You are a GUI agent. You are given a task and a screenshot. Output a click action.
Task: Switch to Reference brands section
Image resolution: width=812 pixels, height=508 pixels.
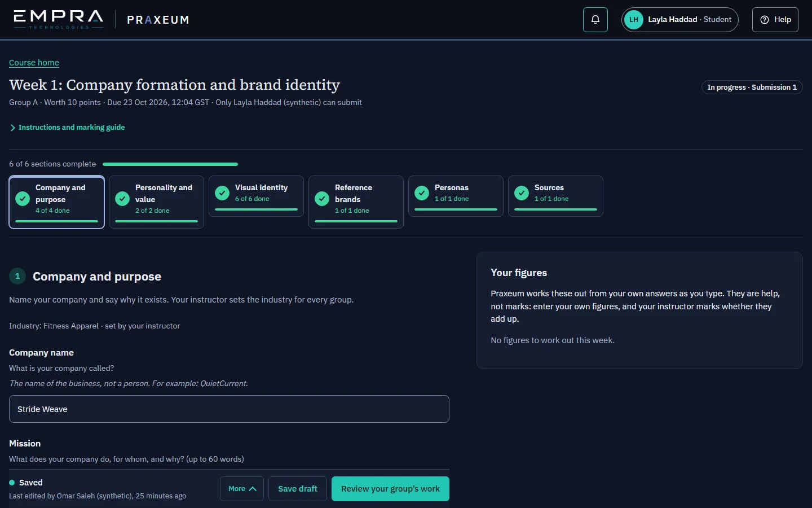(356, 202)
